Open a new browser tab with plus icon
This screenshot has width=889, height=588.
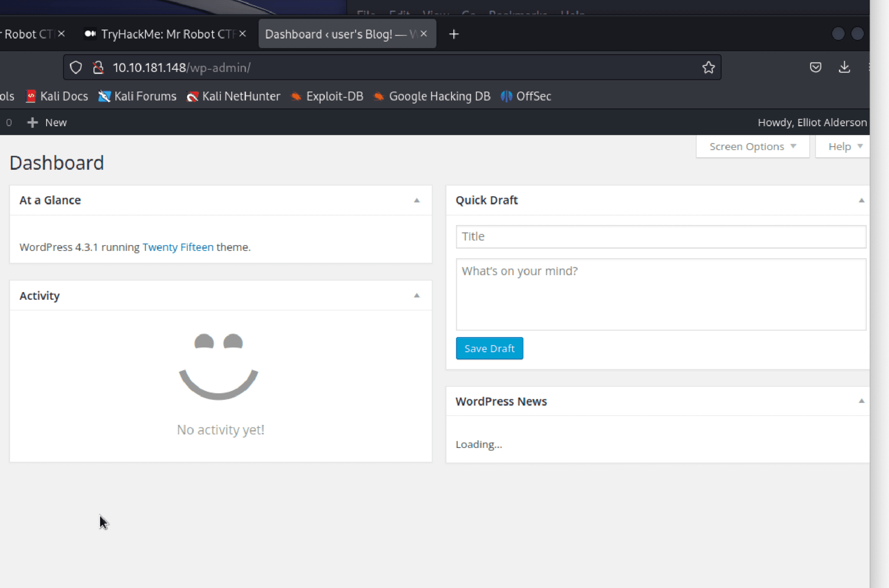(453, 34)
